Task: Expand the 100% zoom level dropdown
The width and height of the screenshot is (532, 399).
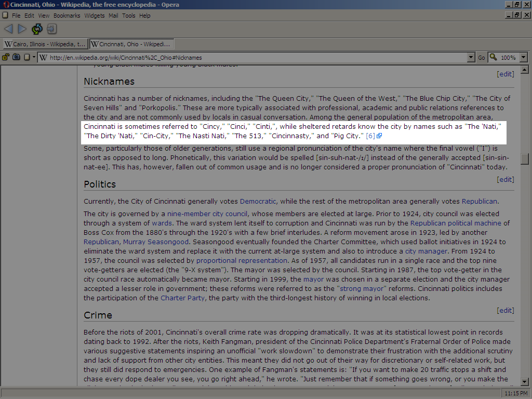Action: pyautogui.click(x=523, y=58)
